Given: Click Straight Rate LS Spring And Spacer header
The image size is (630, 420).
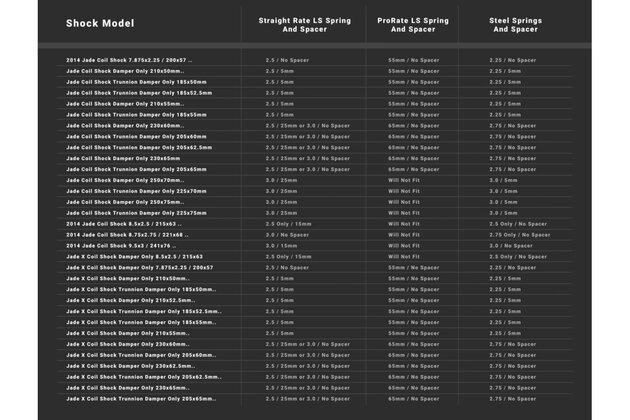Looking at the screenshot, I should click(x=301, y=23).
